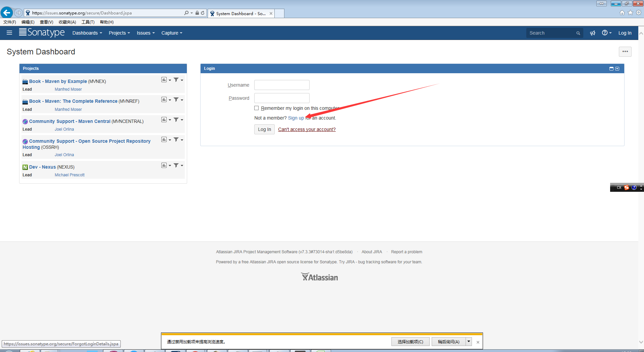Click the Log In link in the header
644x352 pixels.
click(x=625, y=33)
